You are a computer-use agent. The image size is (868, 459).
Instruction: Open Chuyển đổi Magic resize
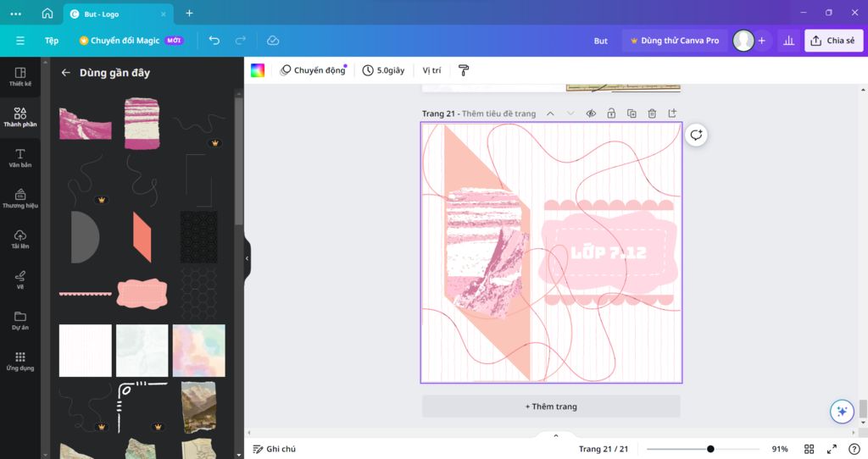tap(131, 41)
